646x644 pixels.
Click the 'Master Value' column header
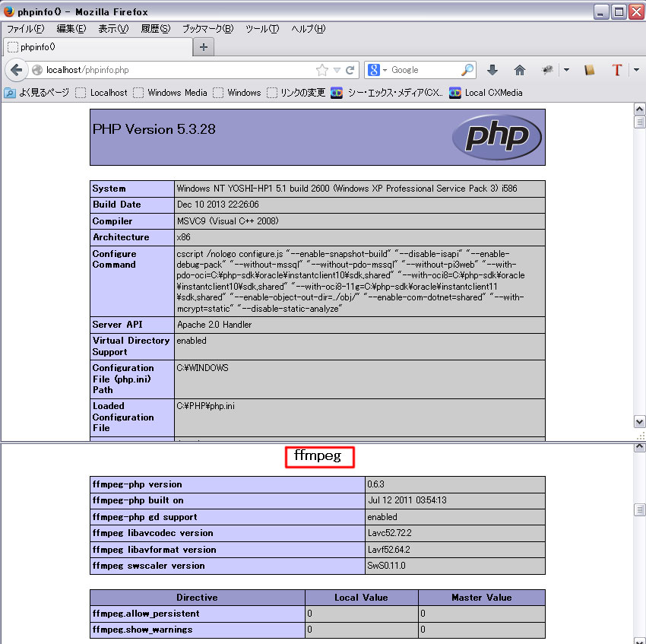click(482, 598)
